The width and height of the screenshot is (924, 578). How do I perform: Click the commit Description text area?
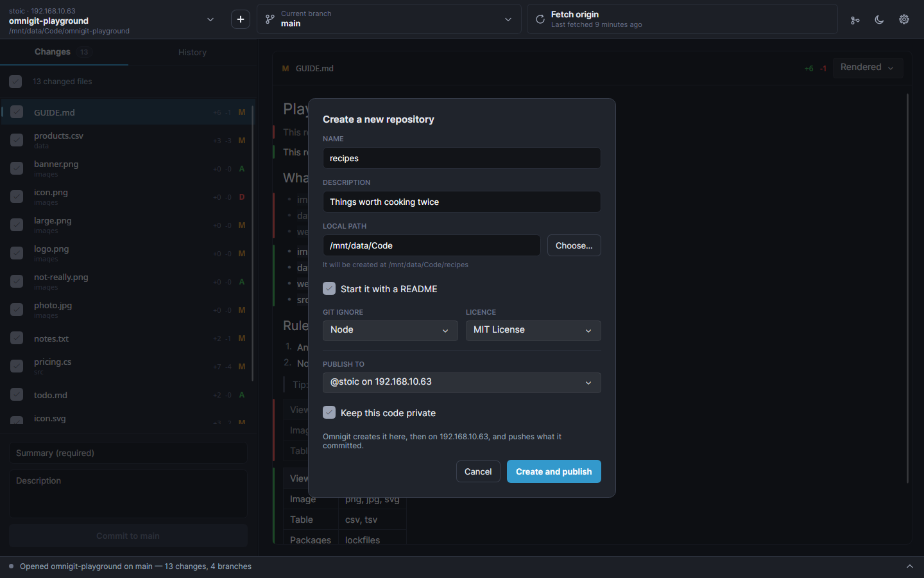(x=128, y=493)
